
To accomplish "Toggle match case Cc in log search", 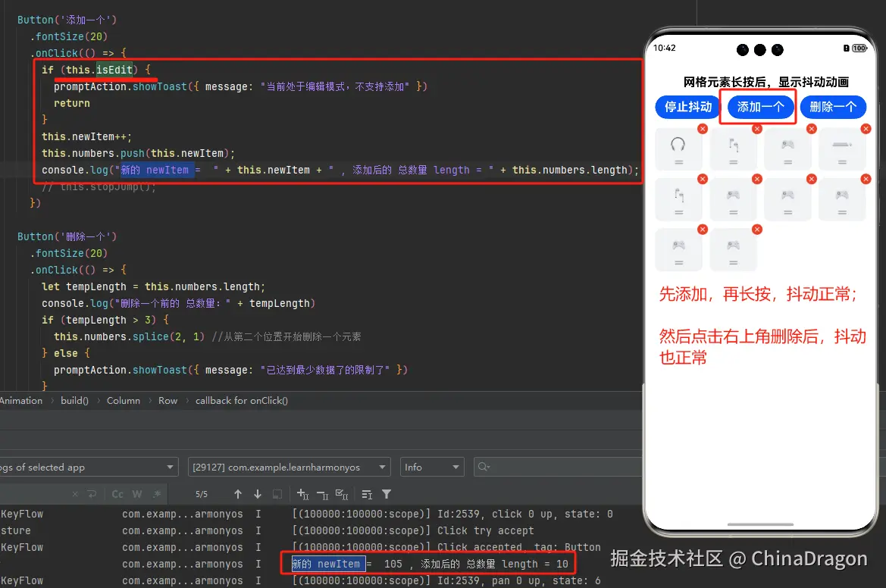I will [x=117, y=493].
